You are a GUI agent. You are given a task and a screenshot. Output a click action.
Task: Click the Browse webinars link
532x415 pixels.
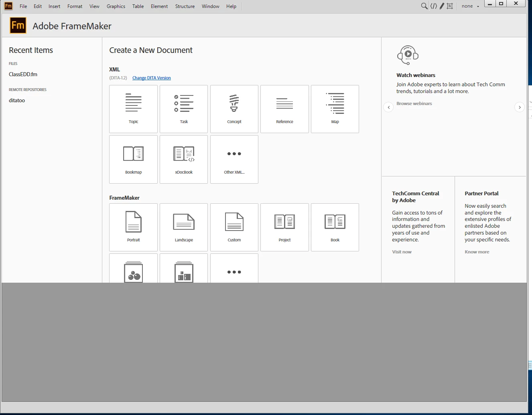(414, 103)
